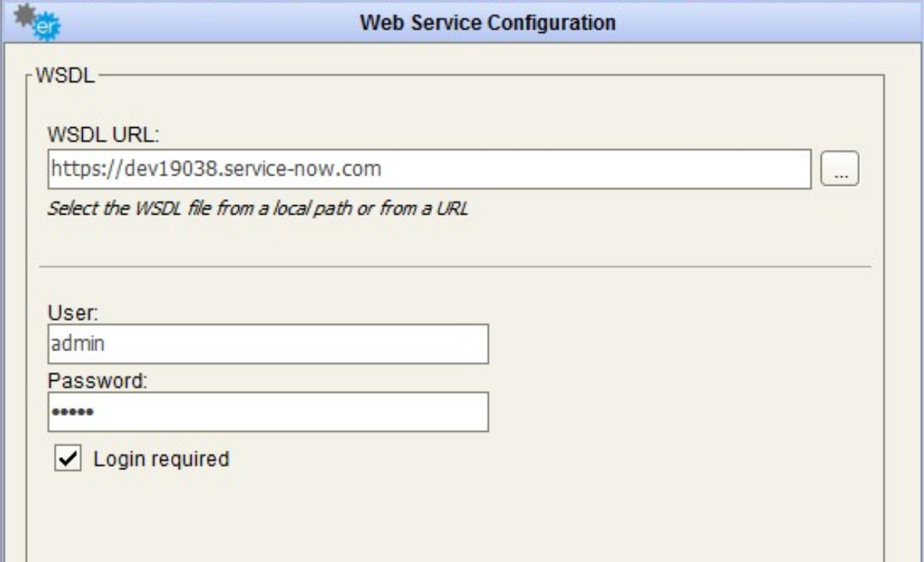Viewport: 924px width, 562px height.
Task: Open the WSDL file browse dialog
Action: pyautogui.click(x=840, y=169)
